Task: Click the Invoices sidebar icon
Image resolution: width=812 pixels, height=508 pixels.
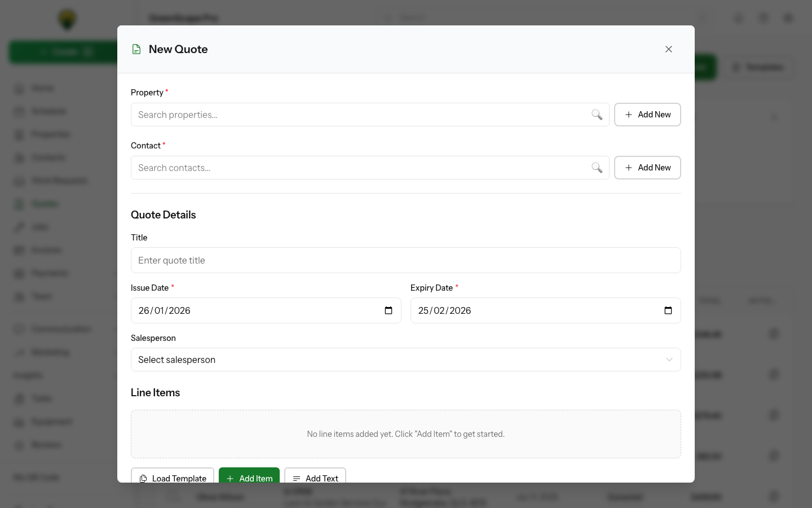Action: coord(20,250)
